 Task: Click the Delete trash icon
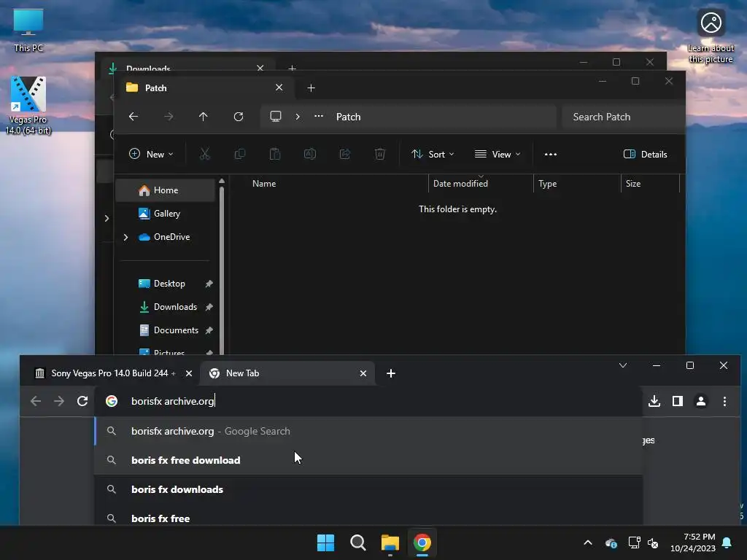(x=380, y=155)
